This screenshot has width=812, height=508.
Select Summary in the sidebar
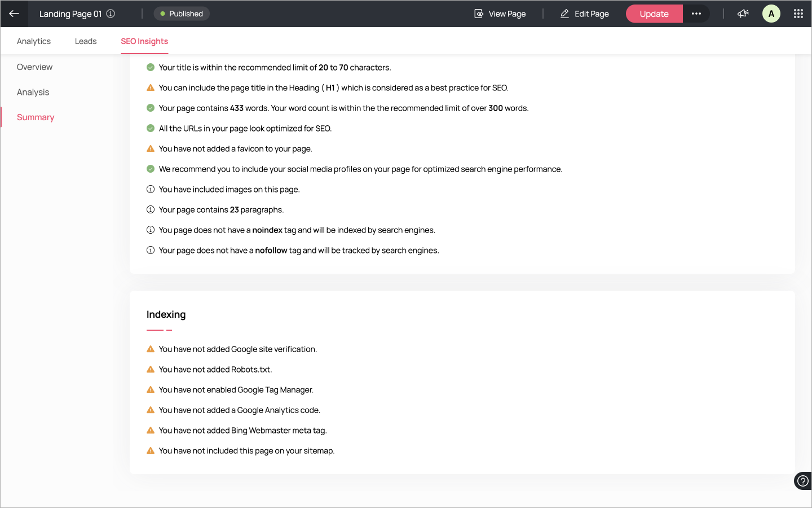pos(36,117)
